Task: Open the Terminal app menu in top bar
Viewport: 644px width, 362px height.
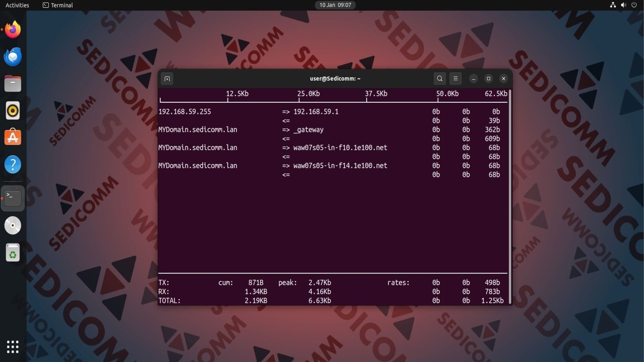Action: coord(58,5)
